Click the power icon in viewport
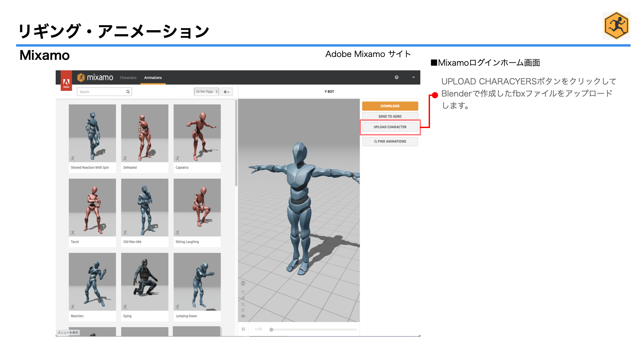644x362 pixels. (x=243, y=310)
